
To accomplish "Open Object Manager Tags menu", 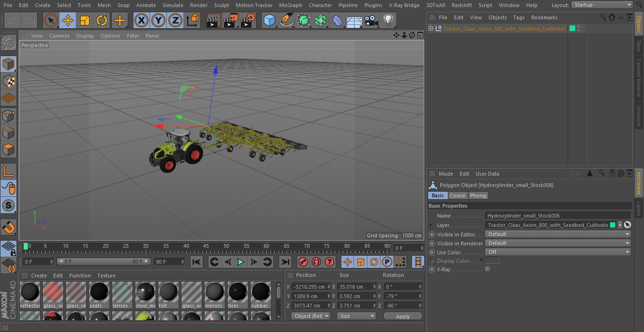I will pyautogui.click(x=519, y=17).
